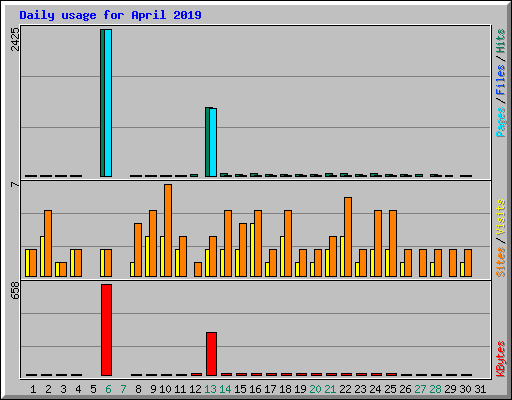Click the day 31 label on x-axis
The image size is (512, 400).
tap(480, 389)
